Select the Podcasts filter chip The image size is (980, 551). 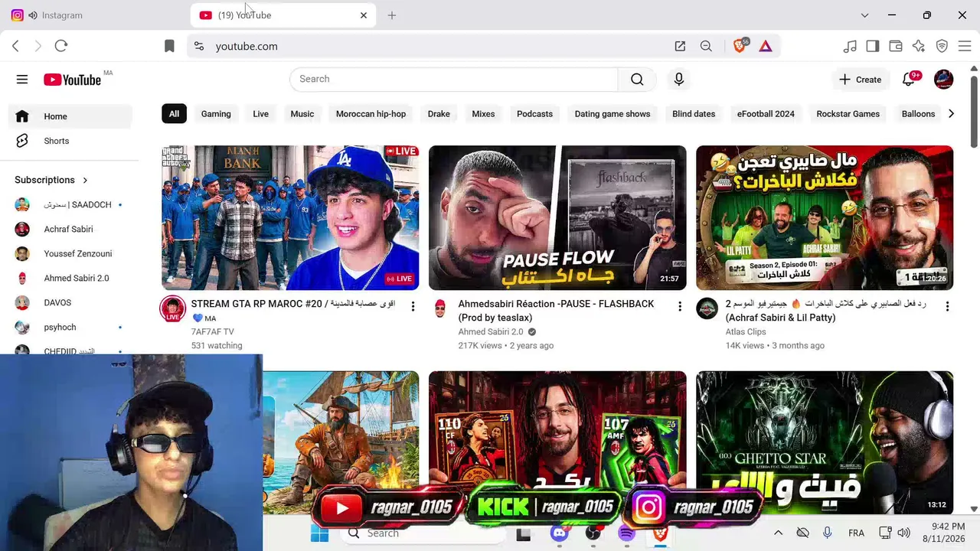534,114
